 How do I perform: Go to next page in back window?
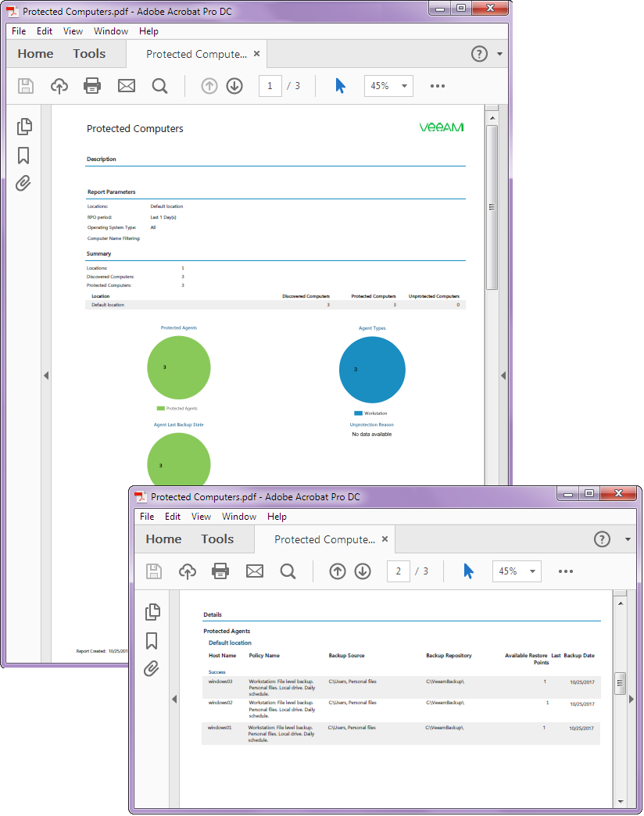234,86
